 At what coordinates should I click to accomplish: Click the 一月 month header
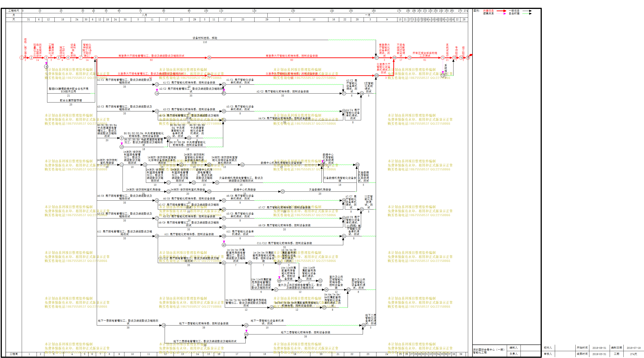368,15
